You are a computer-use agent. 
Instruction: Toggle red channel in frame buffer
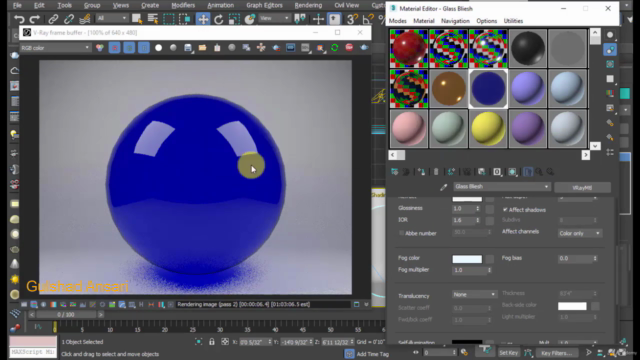[x=115, y=48]
